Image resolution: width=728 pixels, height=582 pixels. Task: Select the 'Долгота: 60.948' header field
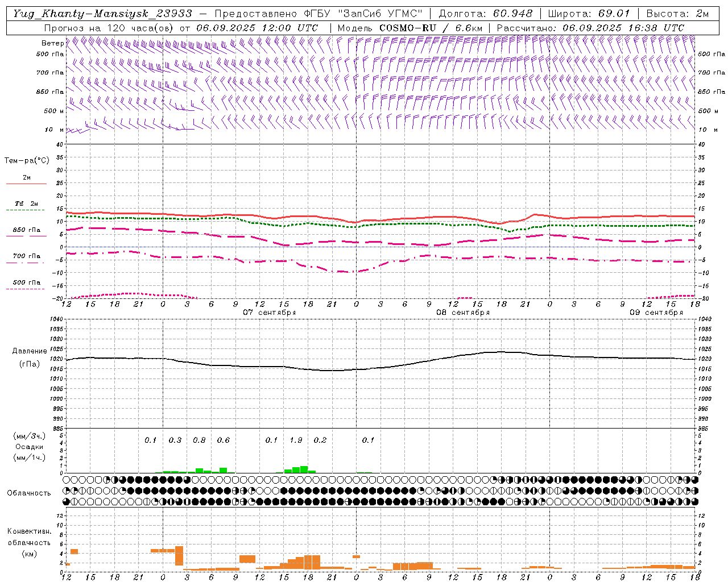(486, 14)
